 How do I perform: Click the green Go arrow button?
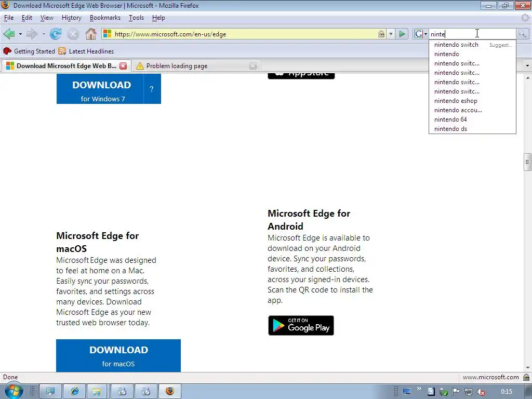(x=402, y=34)
